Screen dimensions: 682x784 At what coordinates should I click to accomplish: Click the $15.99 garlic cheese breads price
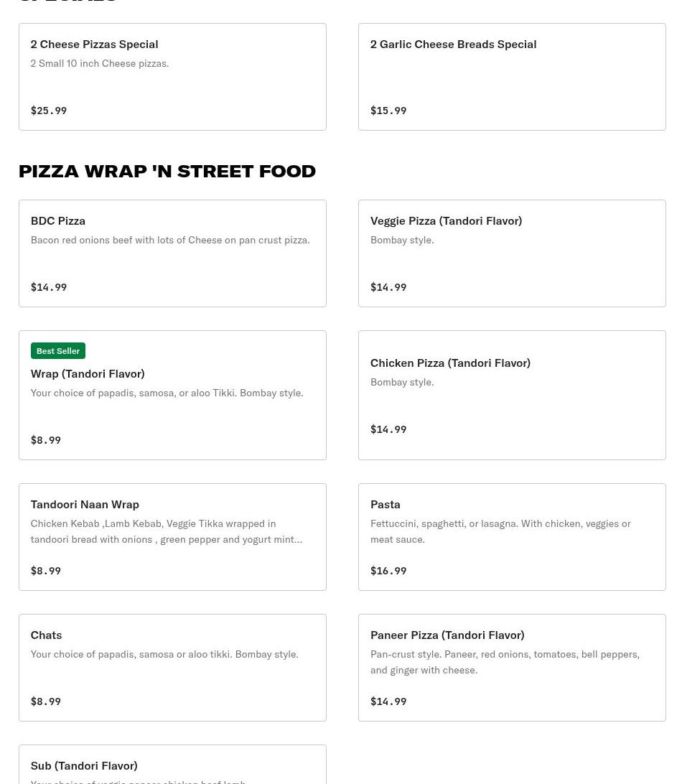coord(388,111)
